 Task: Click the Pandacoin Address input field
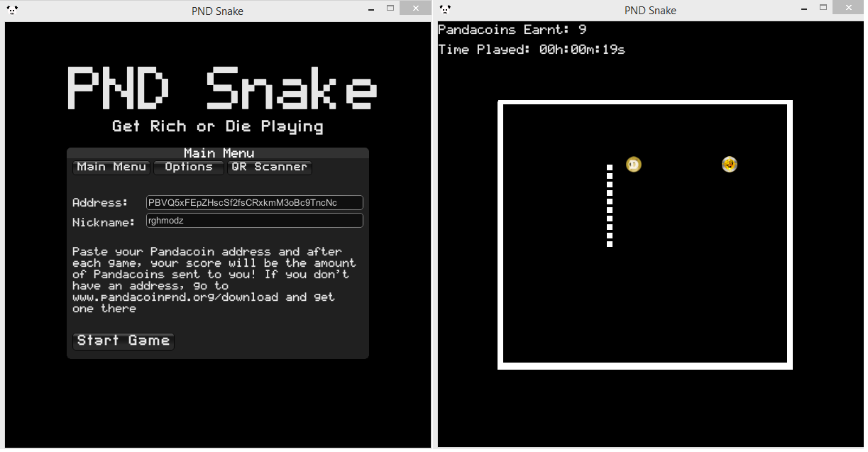click(x=255, y=203)
